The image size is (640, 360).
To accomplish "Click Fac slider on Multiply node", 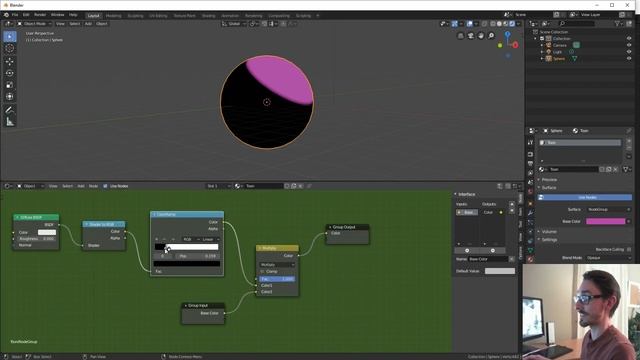I will click(x=277, y=279).
